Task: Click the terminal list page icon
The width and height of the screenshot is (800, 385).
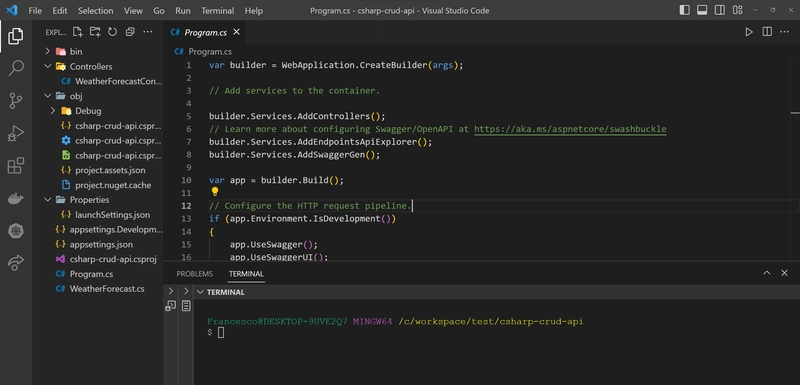Action: 186,306
